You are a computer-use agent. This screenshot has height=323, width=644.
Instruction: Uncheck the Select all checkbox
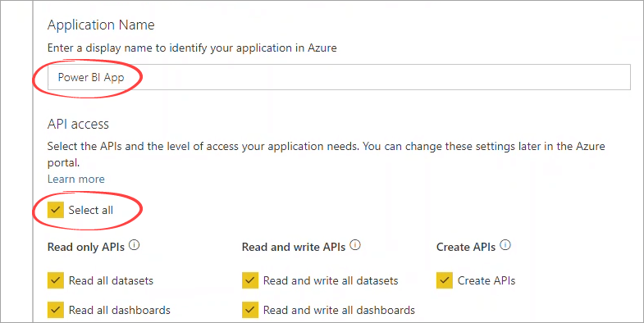pyautogui.click(x=56, y=210)
